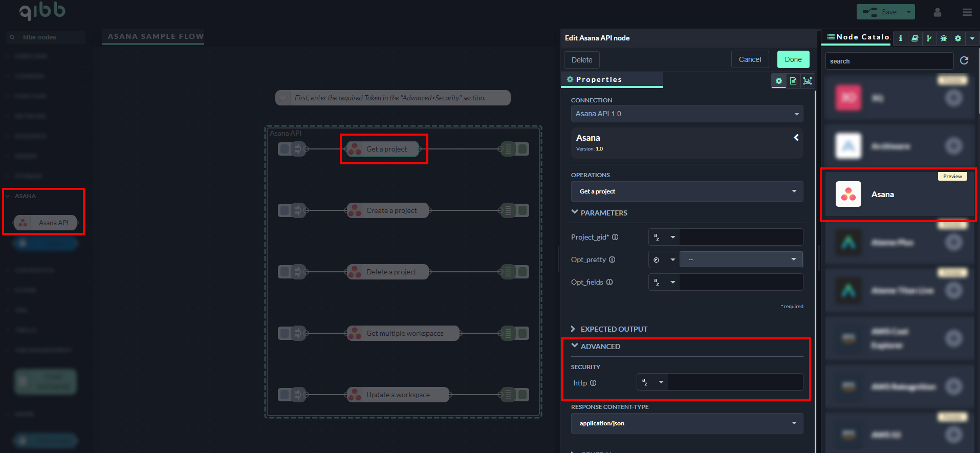Click the debug bug icon
The height and width of the screenshot is (453, 980).
[x=944, y=38]
